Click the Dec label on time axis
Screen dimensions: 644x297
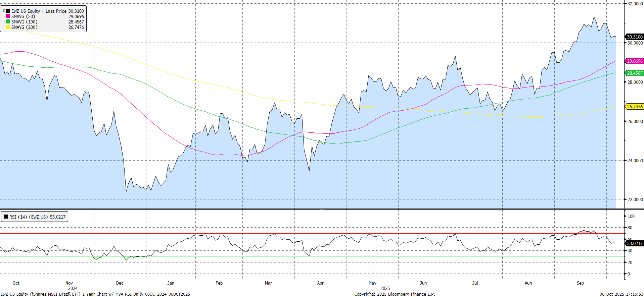(120, 283)
